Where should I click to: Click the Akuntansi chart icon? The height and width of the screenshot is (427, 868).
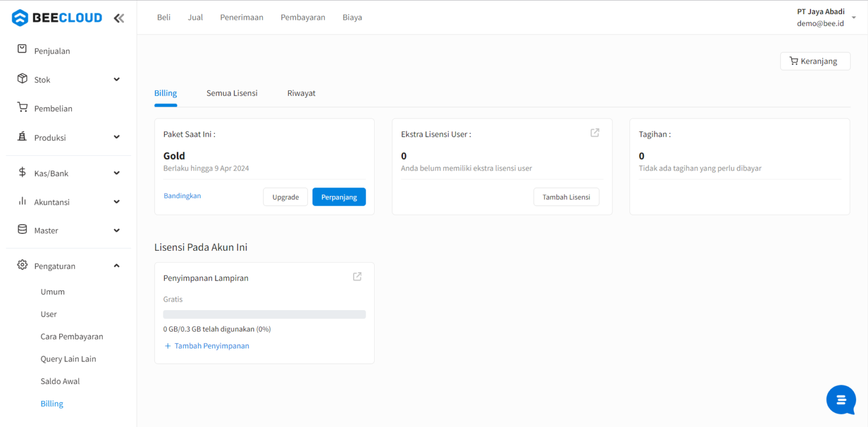click(x=22, y=202)
